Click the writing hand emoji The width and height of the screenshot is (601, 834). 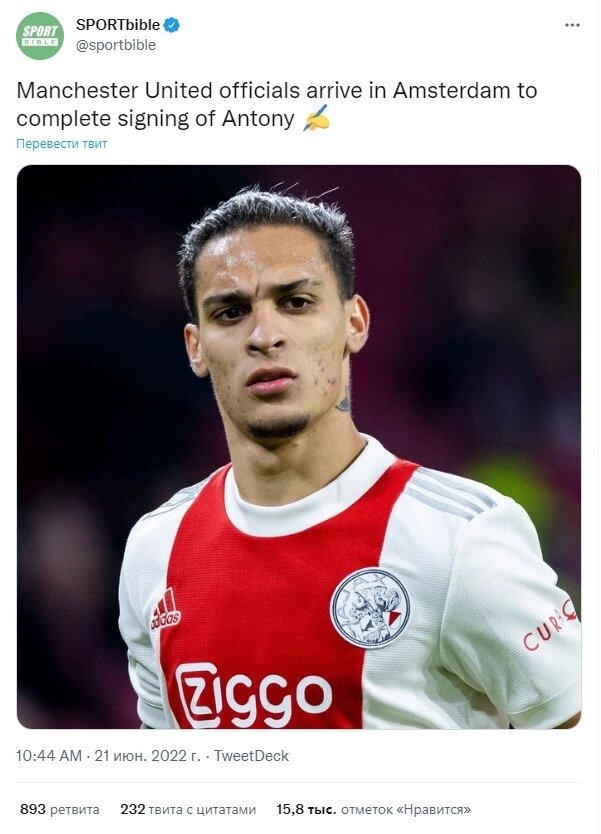(x=316, y=118)
